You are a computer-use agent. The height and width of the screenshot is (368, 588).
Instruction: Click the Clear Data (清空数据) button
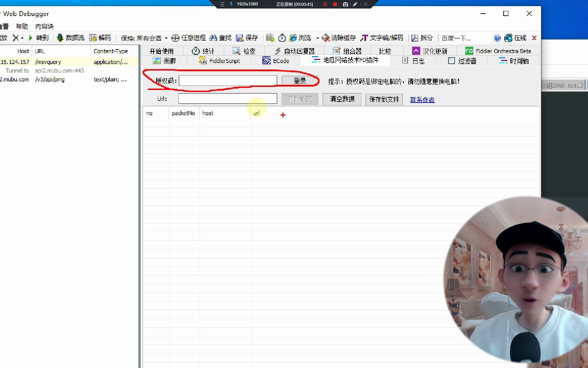click(342, 99)
